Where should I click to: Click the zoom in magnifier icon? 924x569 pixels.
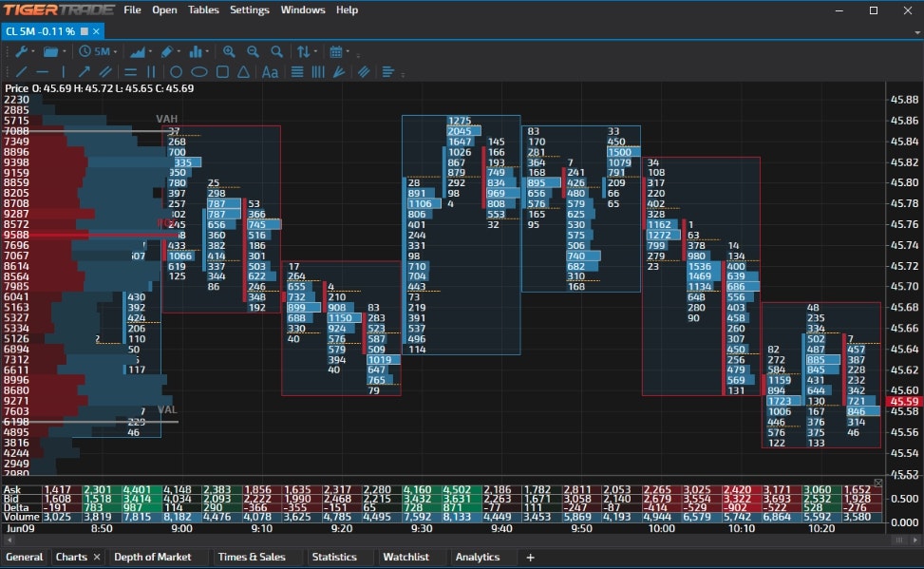click(231, 51)
